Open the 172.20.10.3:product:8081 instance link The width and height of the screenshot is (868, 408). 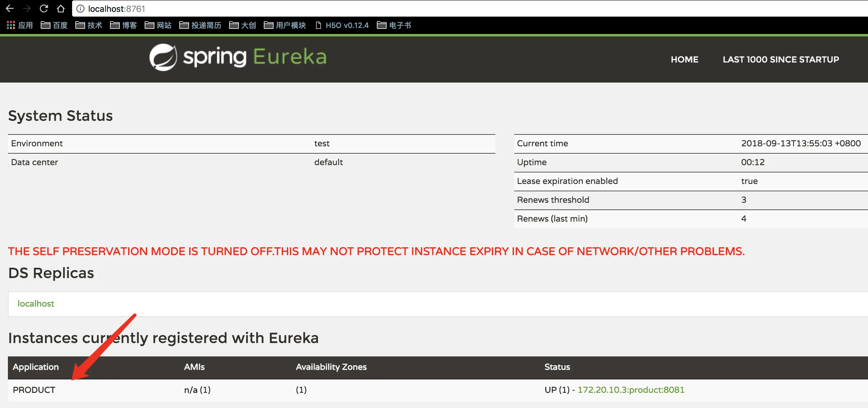[x=631, y=390]
